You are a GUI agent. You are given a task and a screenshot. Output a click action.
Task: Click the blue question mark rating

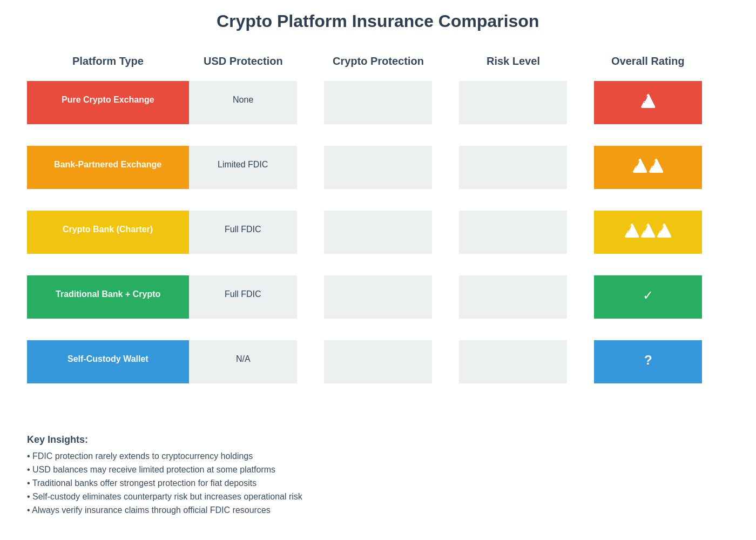pos(648,360)
